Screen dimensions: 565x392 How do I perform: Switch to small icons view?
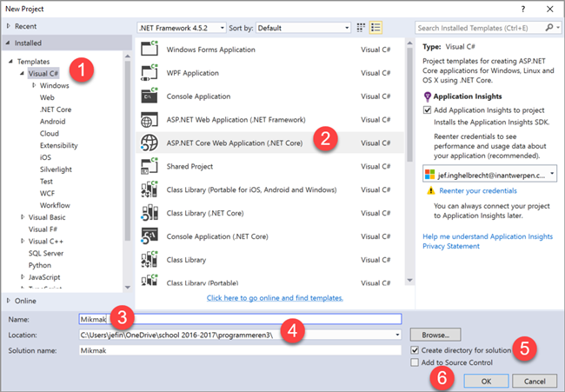361,28
